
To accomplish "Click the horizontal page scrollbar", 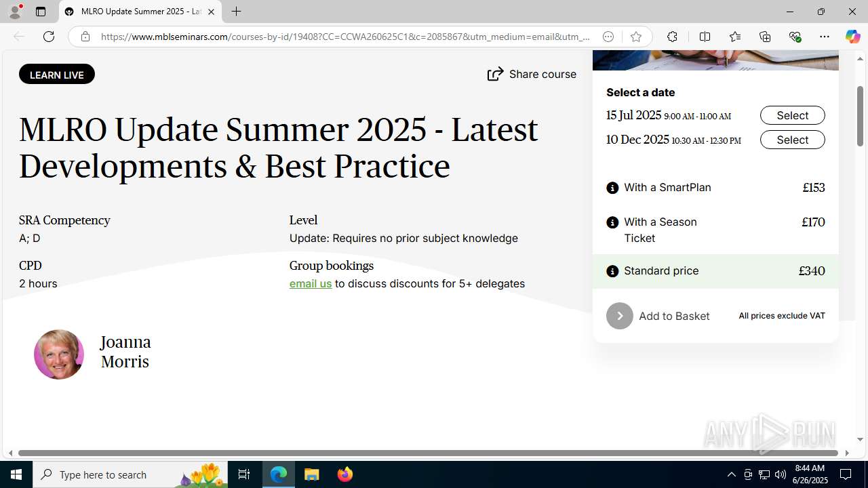I will (428, 453).
